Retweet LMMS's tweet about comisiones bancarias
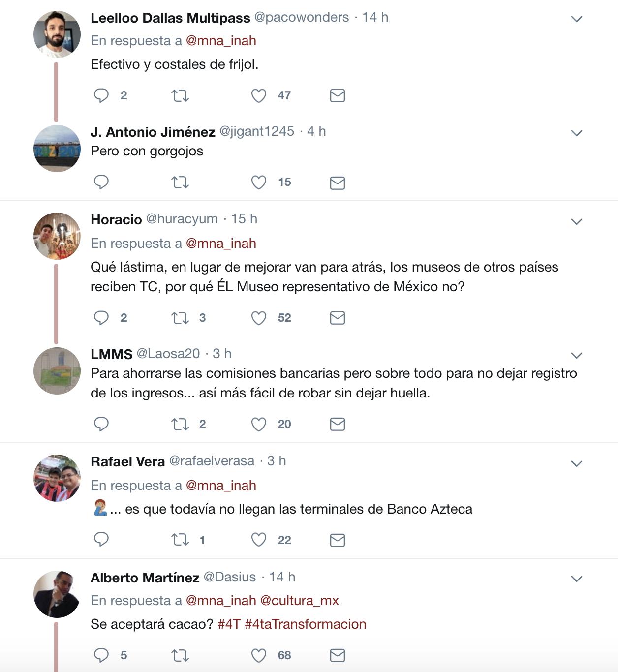618x672 pixels. (180, 424)
